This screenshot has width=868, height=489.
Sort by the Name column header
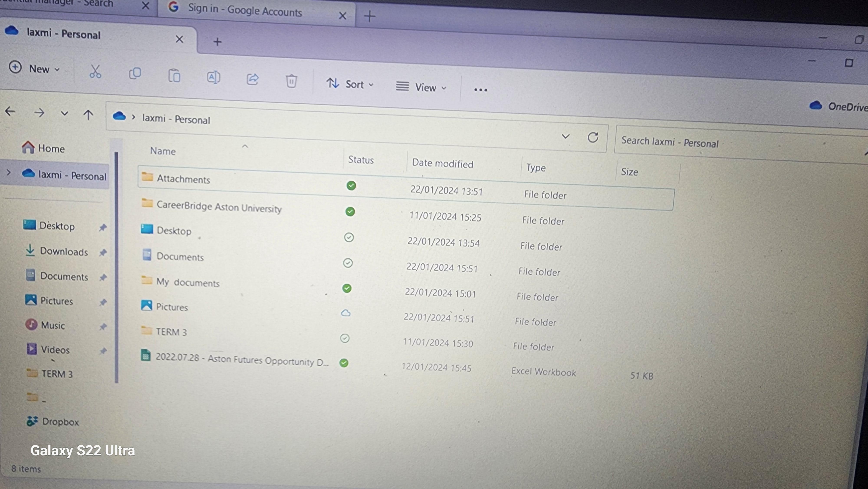pos(163,151)
